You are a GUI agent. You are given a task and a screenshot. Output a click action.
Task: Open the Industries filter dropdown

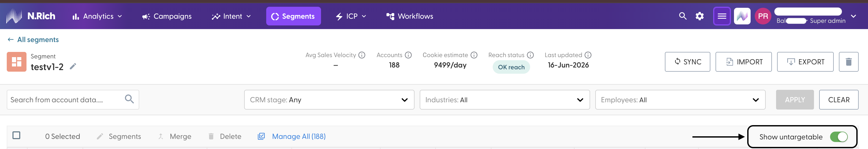coord(504,100)
